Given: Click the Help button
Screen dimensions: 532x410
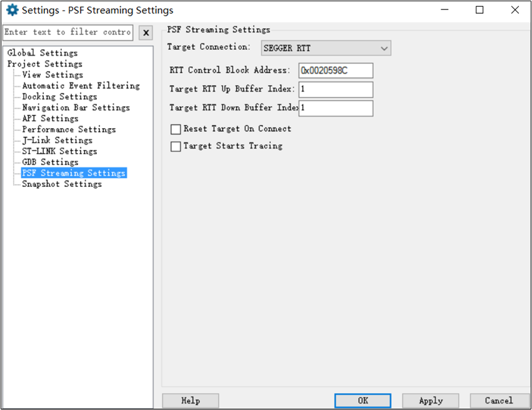Looking at the screenshot, I should pyautogui.click(x=190, y=401).
